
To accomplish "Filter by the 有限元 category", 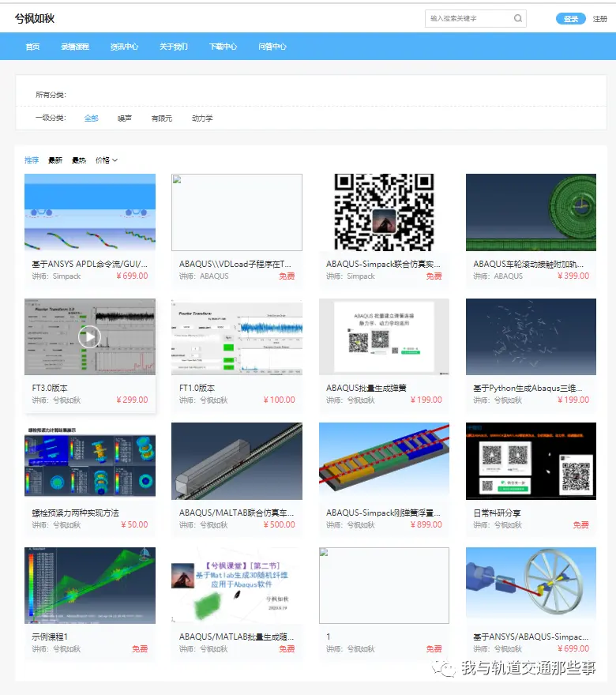I will click(x=162, y=118).
